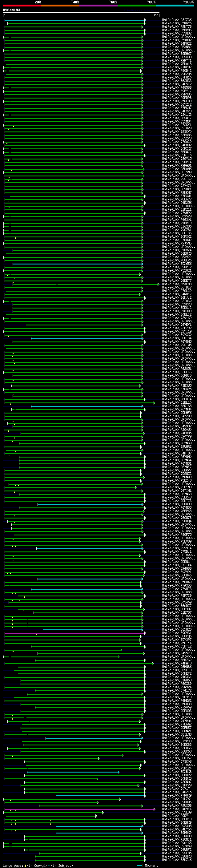Screen dimensions: 197x868
Task: Select hit UniRef100_A9NT78
Action: pyautogui.click(x=177, y=26)
